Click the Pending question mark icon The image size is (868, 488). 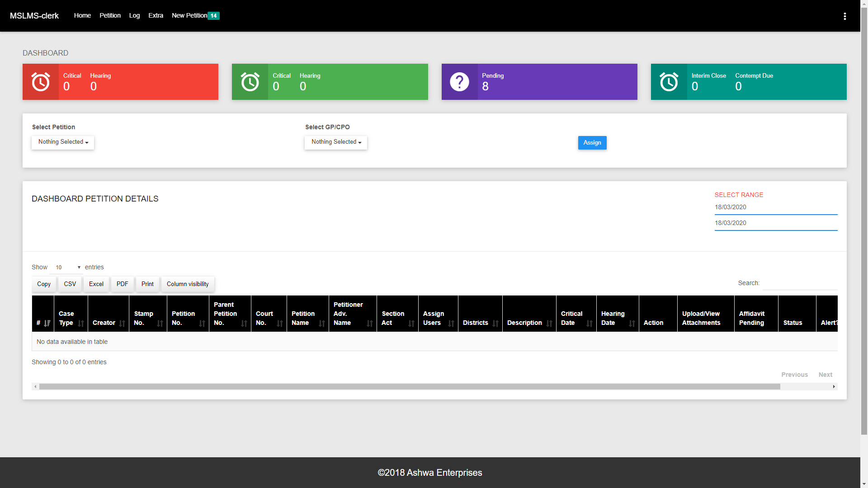click(x=459, y=82)
